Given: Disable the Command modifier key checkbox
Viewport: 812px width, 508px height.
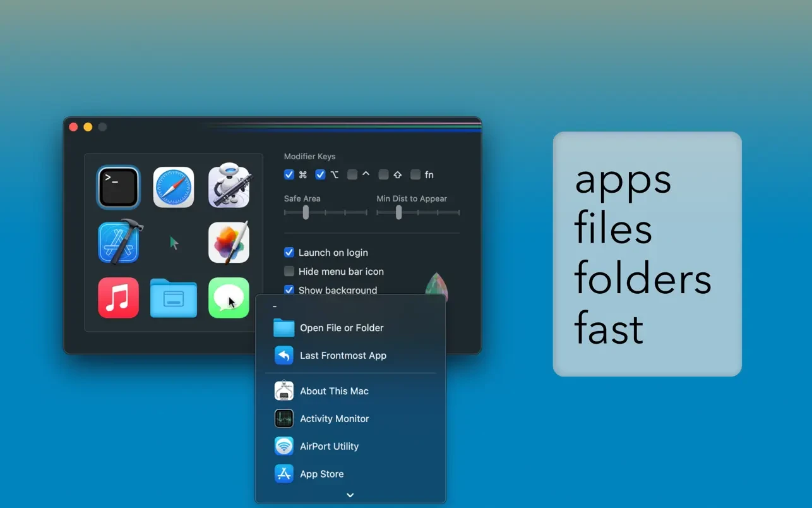Looking at the screenshot, I should coord(289,175).
